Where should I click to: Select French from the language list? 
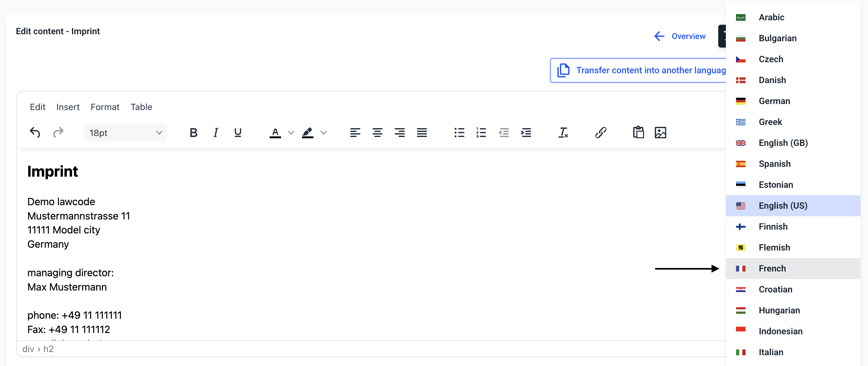(772, 268)
